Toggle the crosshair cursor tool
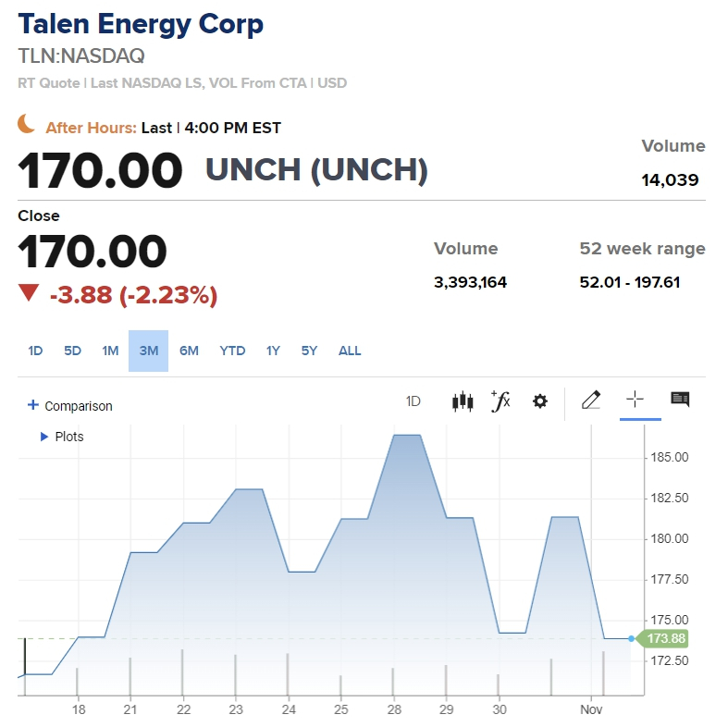The height and width of the screenshot is (727, 728). click(x=635, y=400)
